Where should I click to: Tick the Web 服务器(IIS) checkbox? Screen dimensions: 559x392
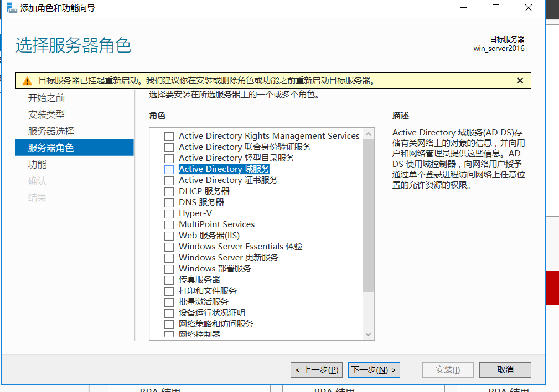click(169, 236)
